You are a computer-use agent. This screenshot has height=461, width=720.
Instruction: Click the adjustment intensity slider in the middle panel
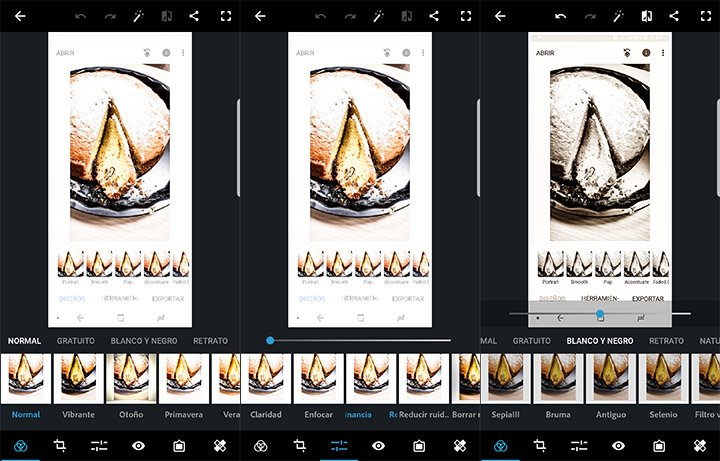click(x=359, y=340)
